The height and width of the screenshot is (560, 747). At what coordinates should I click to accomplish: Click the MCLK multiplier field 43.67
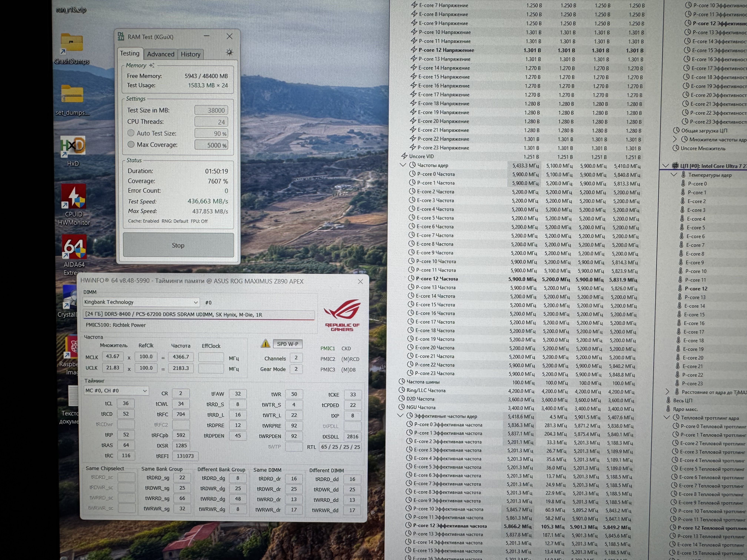click(x=113, y=356)
